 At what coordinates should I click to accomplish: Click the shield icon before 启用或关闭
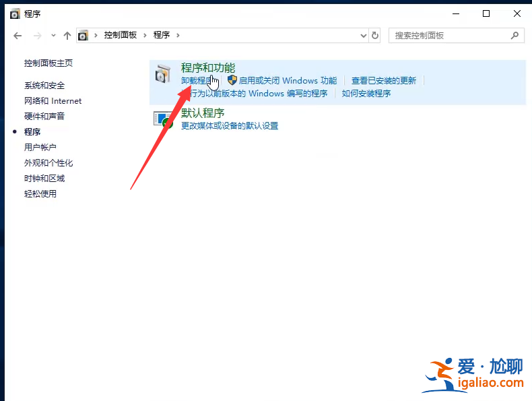click(x=232, y=80)
